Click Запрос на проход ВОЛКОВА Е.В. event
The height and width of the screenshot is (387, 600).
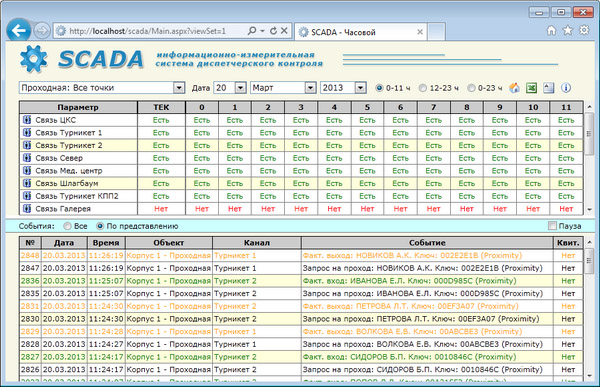(423, 344)
